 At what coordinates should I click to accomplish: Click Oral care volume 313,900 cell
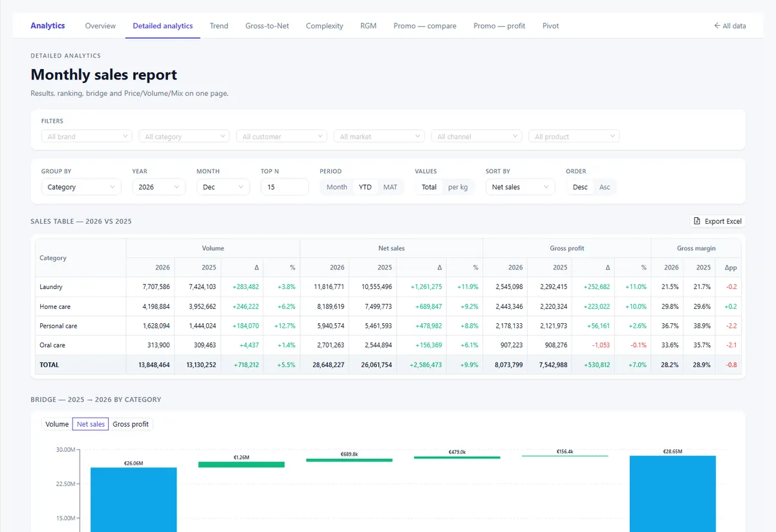pyautogui.click(x=158, y=345)
